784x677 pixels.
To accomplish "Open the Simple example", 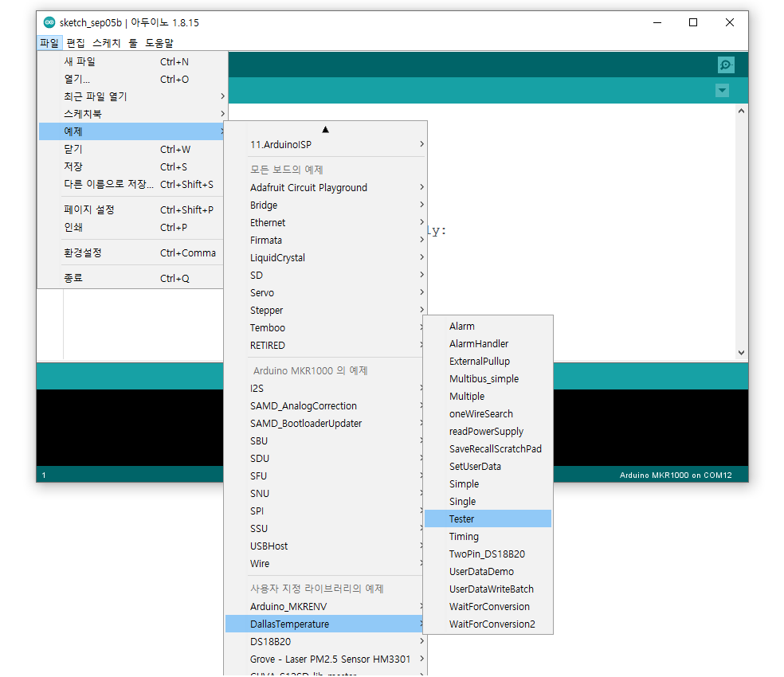I will pyautogui.click(x=488, y=483).
